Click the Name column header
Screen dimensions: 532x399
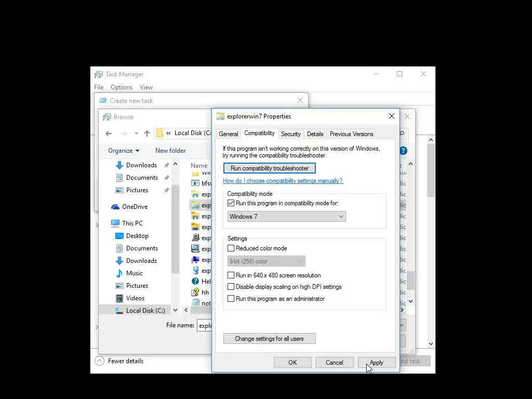(199, 166)
